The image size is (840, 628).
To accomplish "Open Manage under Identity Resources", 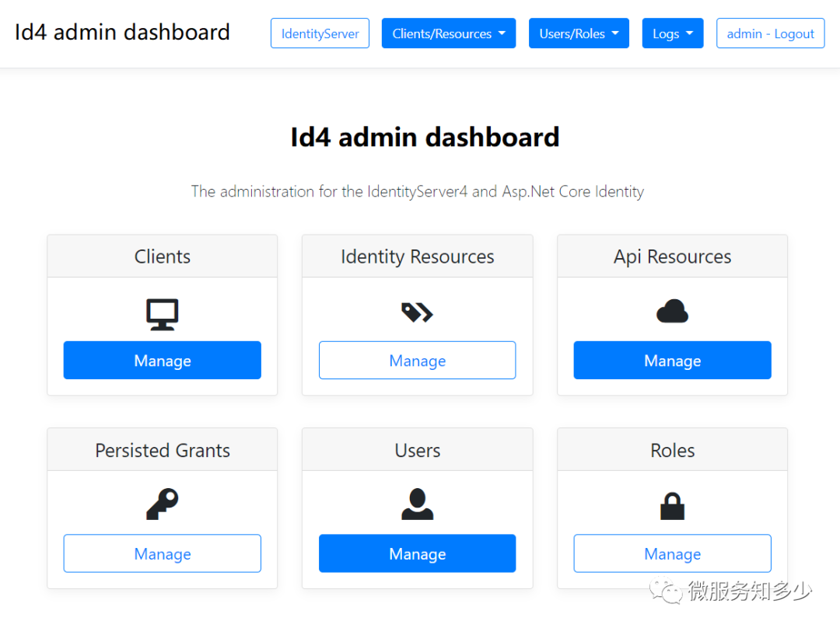I will 418,361.
